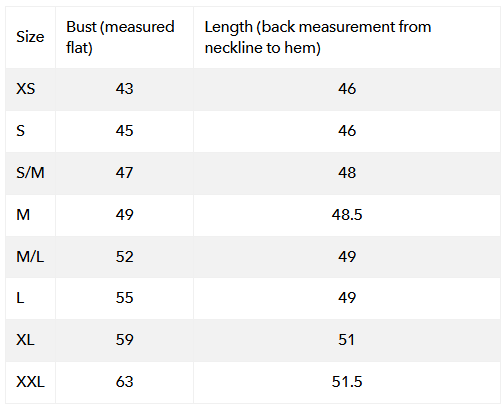
Task: Select the M/L size label
Action: [30, 257]
